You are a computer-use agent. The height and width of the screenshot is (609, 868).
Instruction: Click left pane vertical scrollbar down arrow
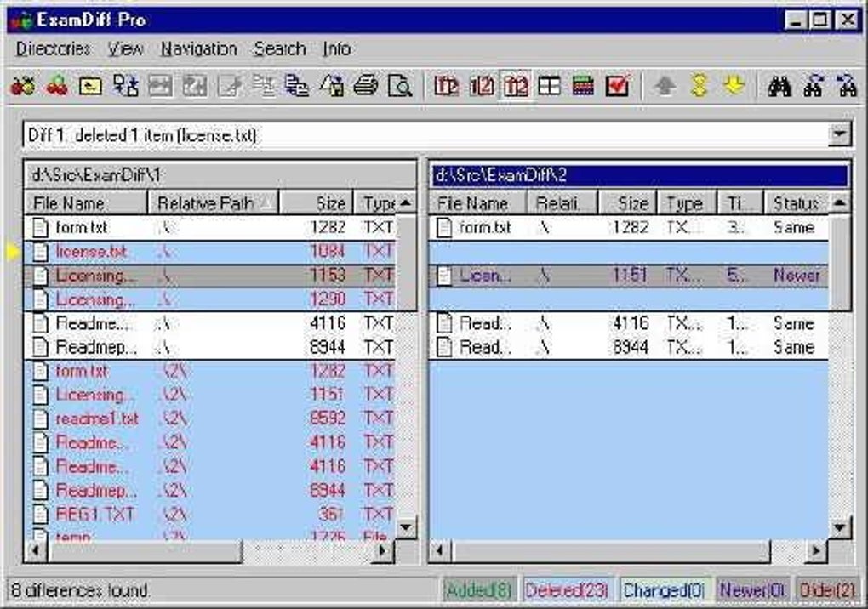tap(406, 527)
